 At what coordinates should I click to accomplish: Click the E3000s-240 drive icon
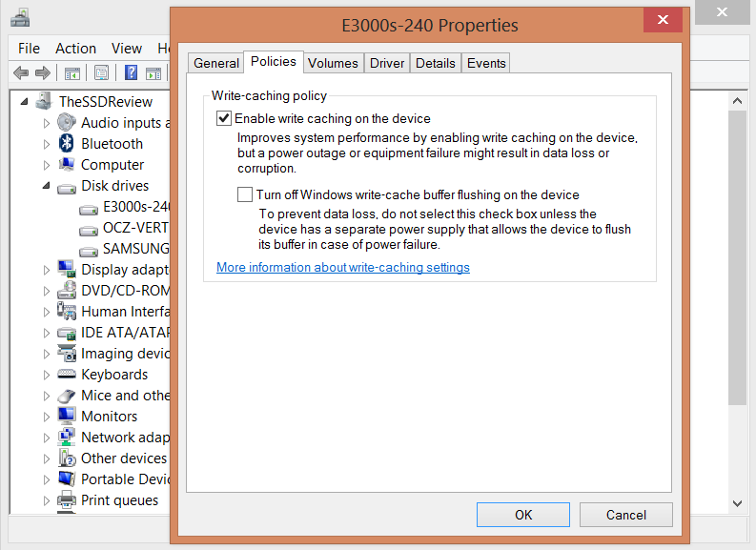tap(89, 209)
